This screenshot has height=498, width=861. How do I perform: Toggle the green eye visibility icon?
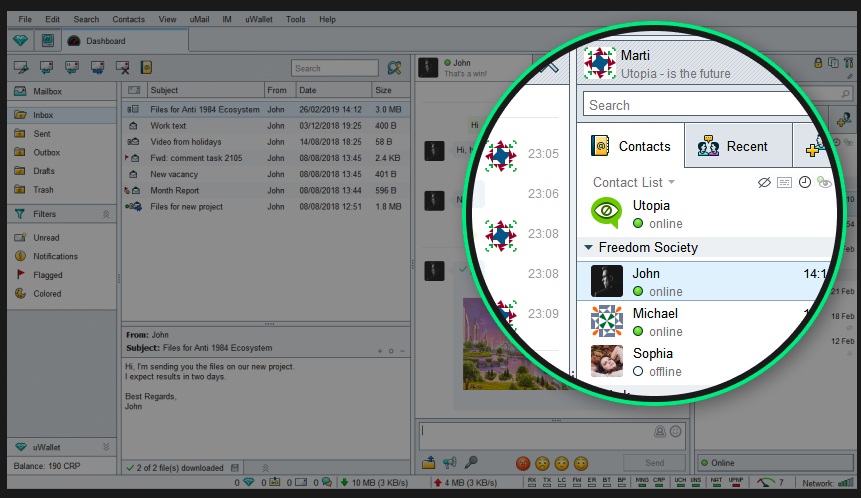coord(824,182)
